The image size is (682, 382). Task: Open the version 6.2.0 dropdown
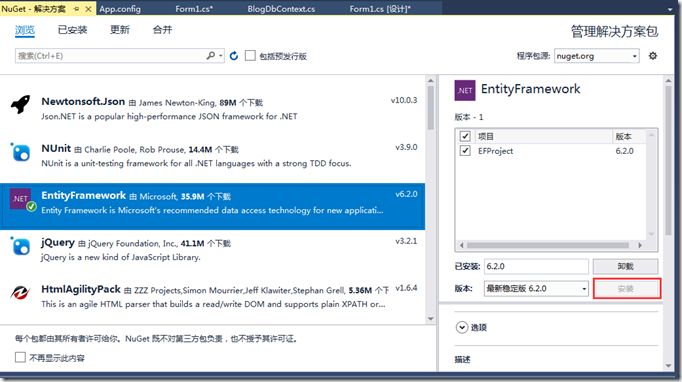pos(584,288)
